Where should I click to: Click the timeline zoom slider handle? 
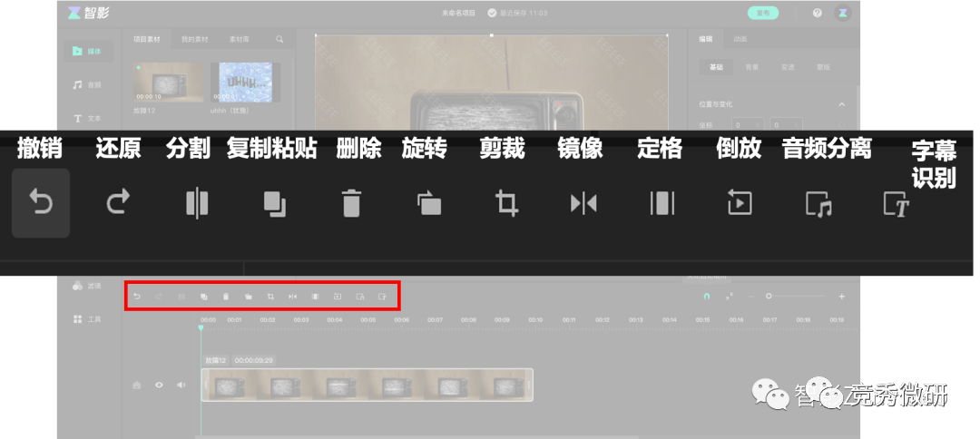point(769,297)
